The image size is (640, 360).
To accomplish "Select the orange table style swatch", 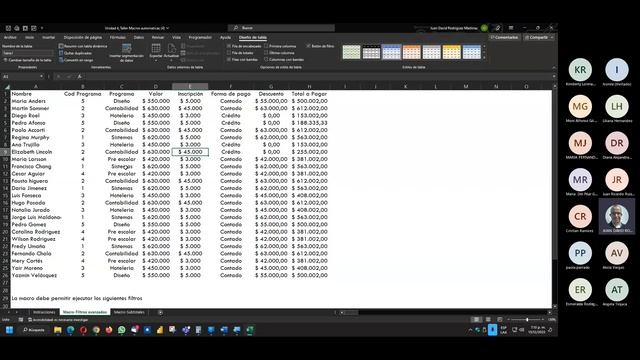I will click(411, 52).
